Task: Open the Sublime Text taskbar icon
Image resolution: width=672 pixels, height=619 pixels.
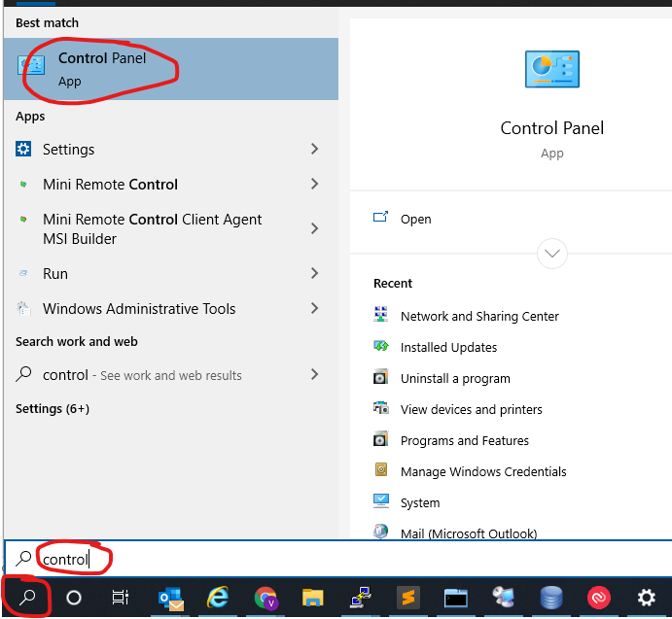Action: (x=408, y=598)
